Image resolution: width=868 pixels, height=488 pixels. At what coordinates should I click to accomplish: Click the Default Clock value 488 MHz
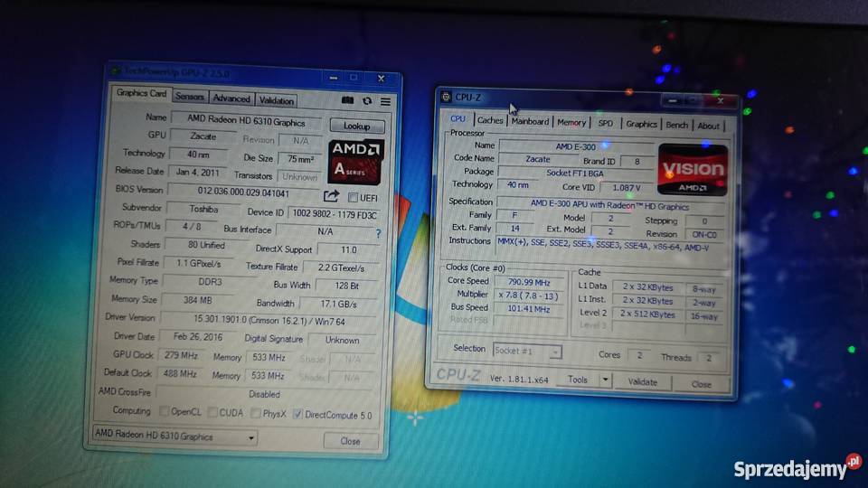point(180,373)
